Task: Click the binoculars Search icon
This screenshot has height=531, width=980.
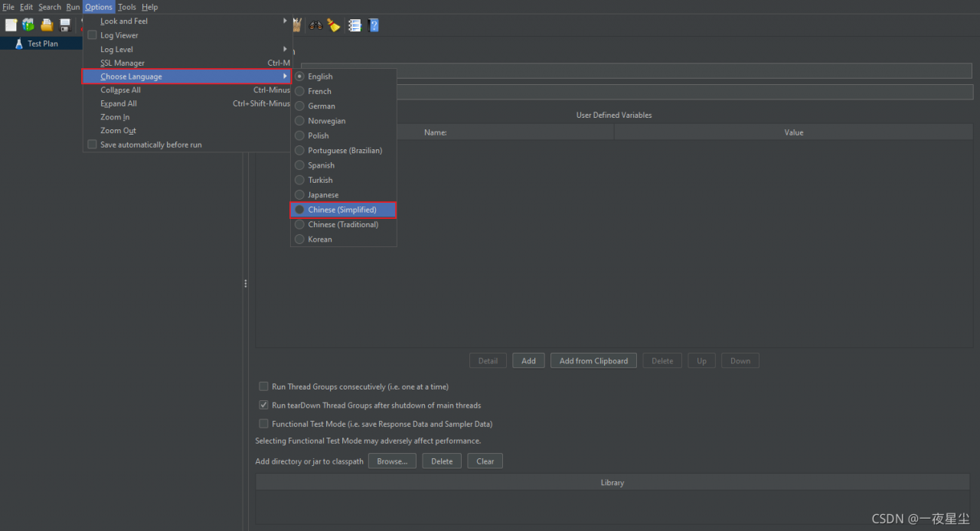Action: (x=315, y=25)
